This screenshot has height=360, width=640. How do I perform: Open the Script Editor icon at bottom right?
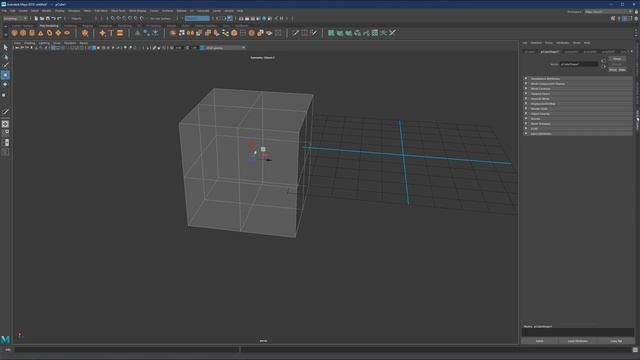(x=635, y=350)
